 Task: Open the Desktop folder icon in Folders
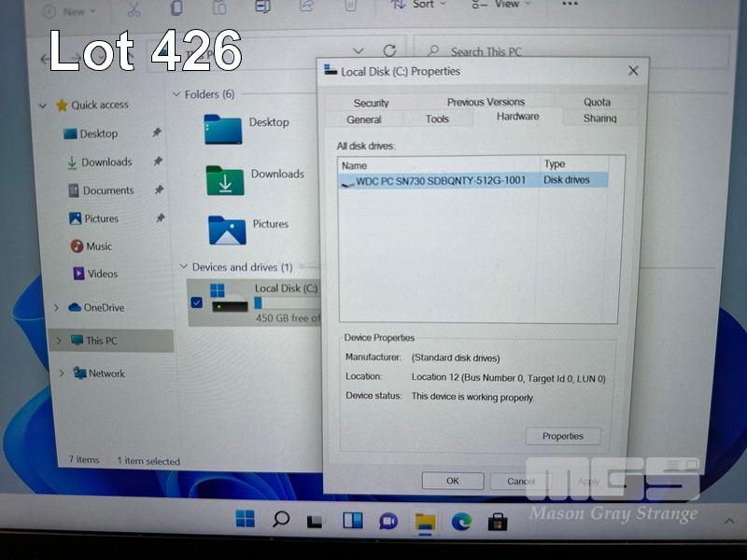point(222,129)
